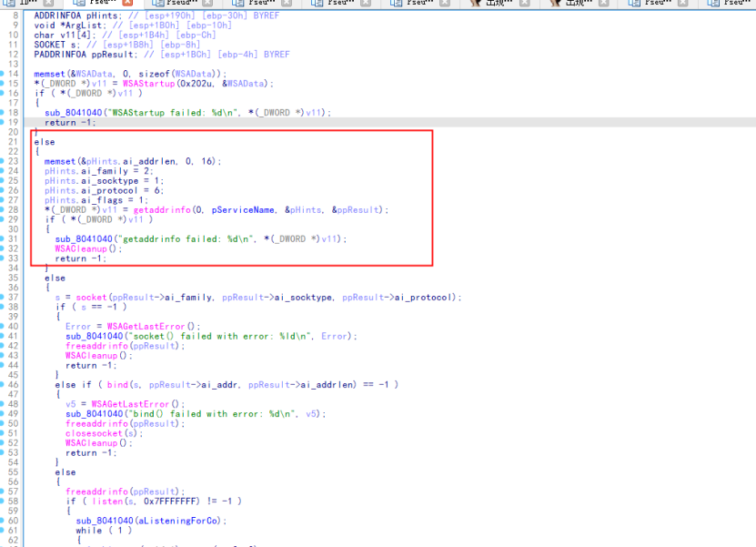The width and height of the screenshot is (756, 547).
Task: Click memset call on line 14
Action: [49, 74]
